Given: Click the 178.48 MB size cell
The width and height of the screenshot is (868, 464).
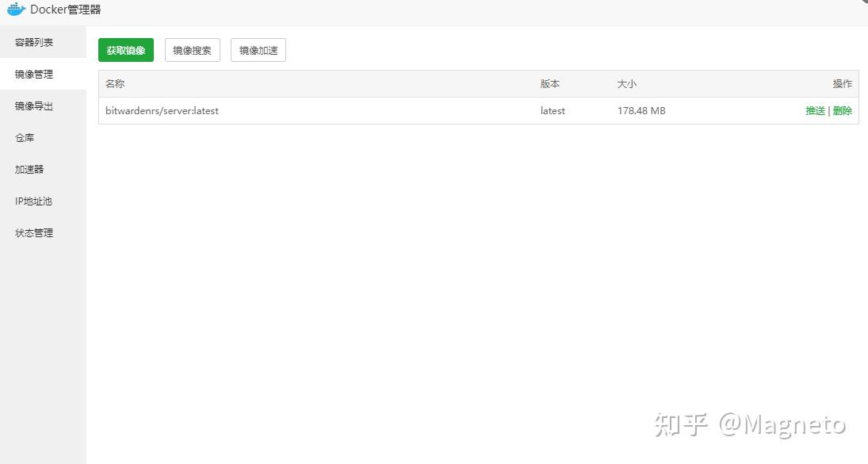Looking at the screenshot, I should coord(641,111).
